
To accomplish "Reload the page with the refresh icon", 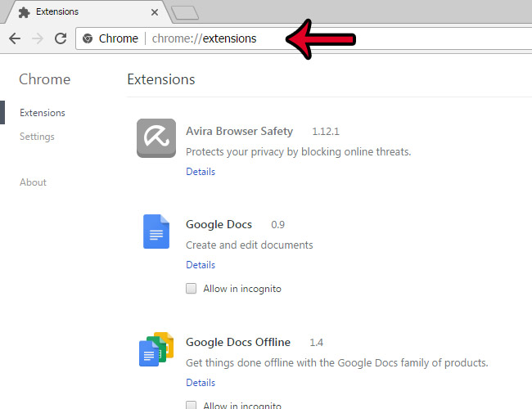I will pos(61,38).
